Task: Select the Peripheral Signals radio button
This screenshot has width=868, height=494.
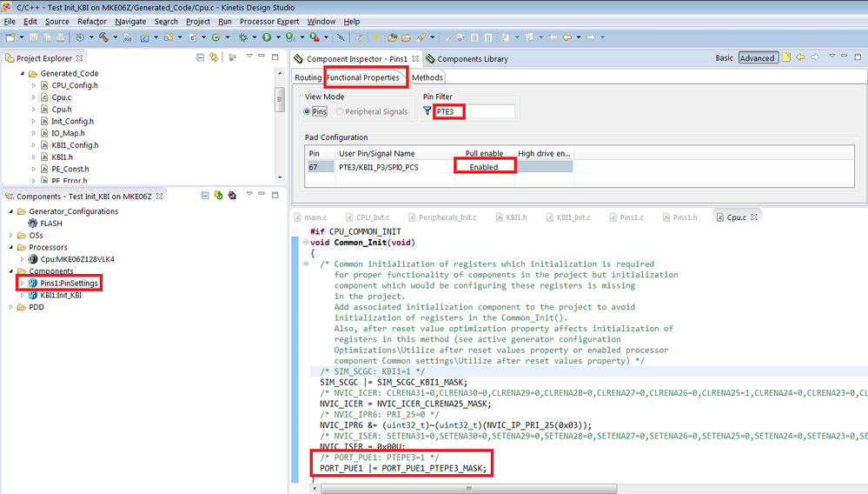Action: click(x=340, y=111)
